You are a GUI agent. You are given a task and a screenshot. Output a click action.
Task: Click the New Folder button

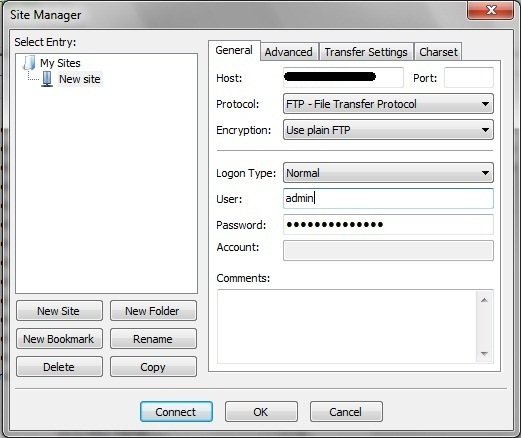click(153, 311)
